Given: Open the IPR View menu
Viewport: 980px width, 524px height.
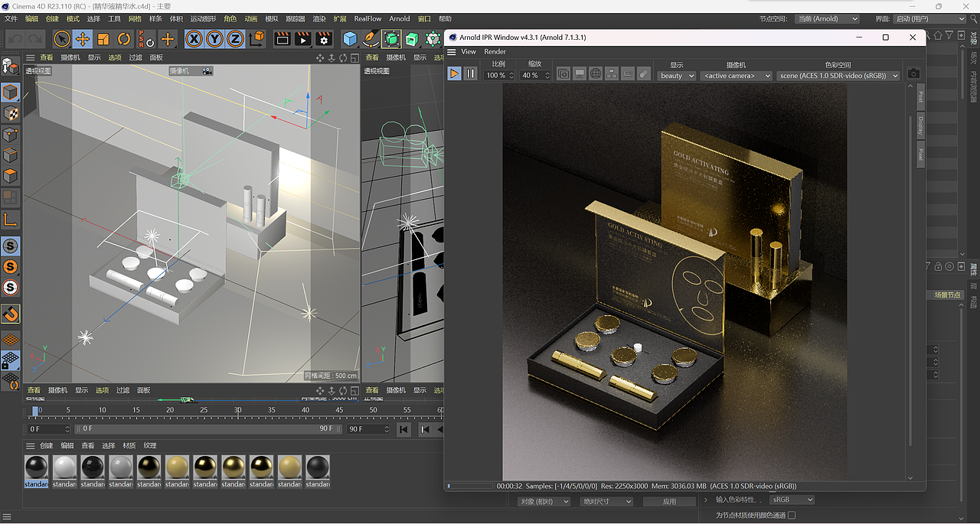Looking at the screenshot, I should coord(469,52).
